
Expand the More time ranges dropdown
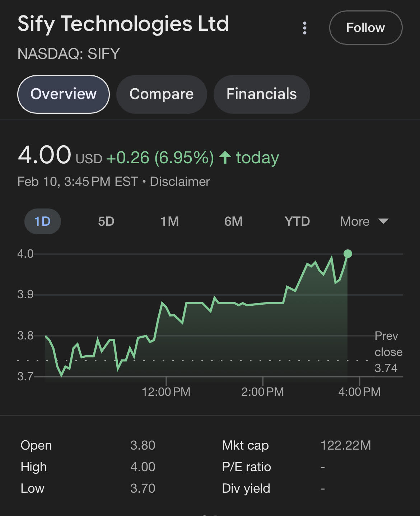(x=364, y=221)
